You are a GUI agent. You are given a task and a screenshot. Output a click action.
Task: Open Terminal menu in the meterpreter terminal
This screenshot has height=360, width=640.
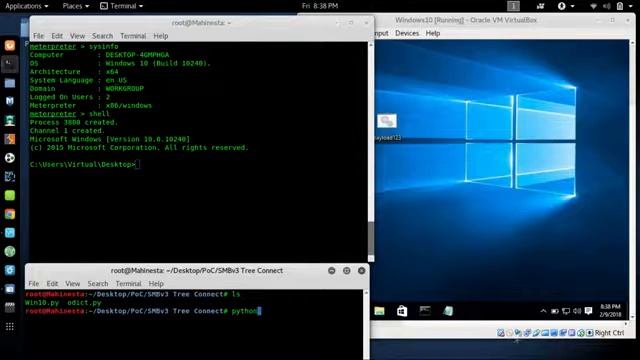point(133,36)
